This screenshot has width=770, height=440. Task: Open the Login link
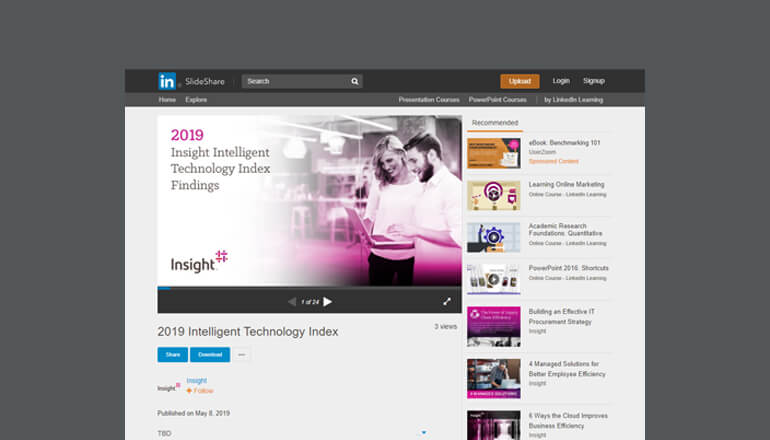coord(561,81)
